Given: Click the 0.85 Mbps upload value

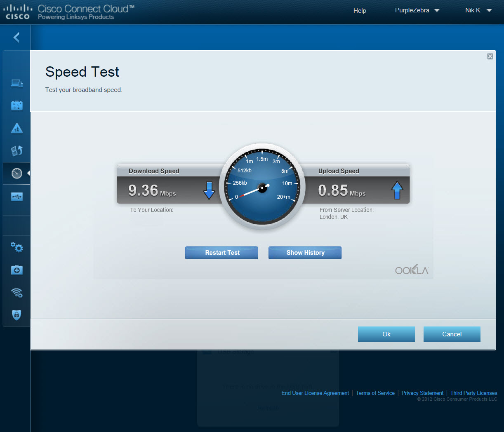Looking at the screenshot, I should pos(341,190).
